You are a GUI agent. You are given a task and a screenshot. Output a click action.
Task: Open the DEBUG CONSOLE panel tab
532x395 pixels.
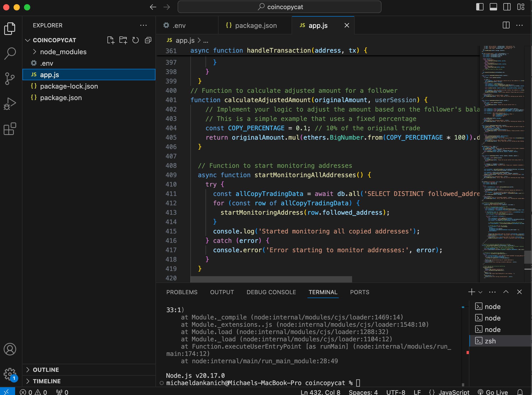point(271,292)
